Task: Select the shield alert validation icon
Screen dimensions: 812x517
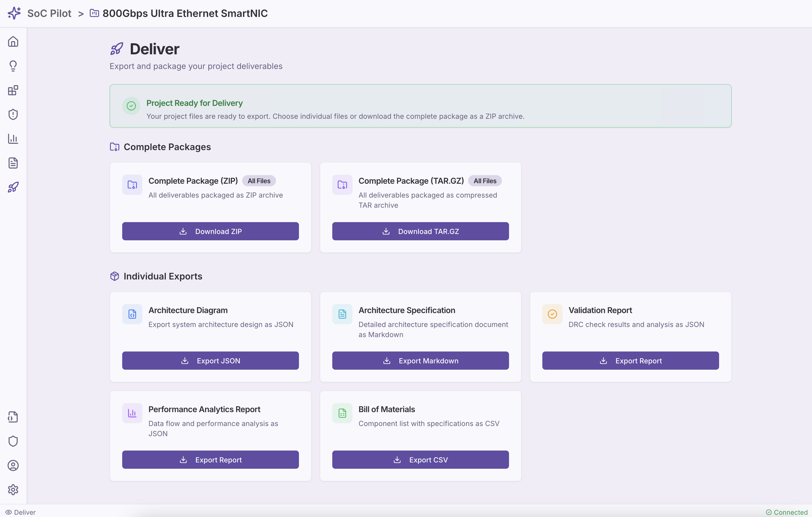Action: tap(13, 114)
